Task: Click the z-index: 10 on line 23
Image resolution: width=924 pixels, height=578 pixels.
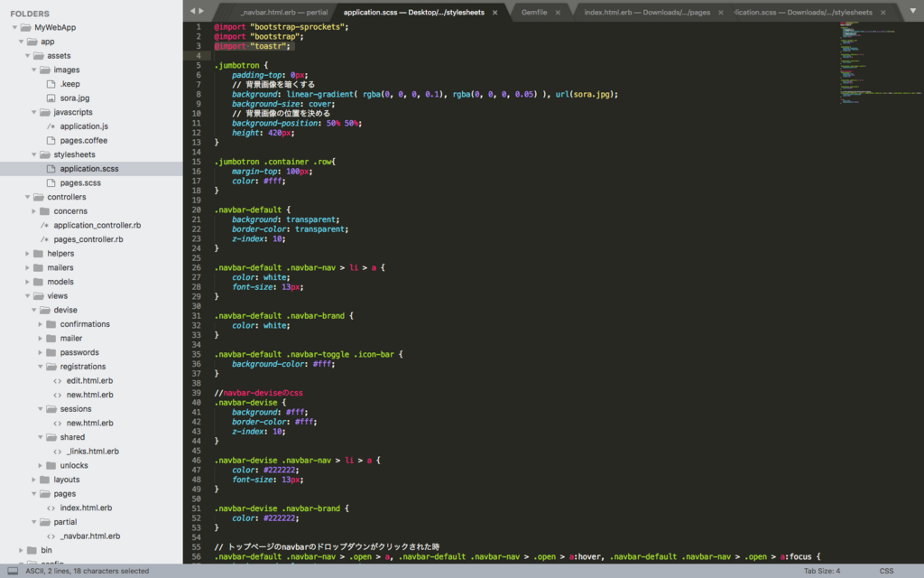Action: (258, 238)
